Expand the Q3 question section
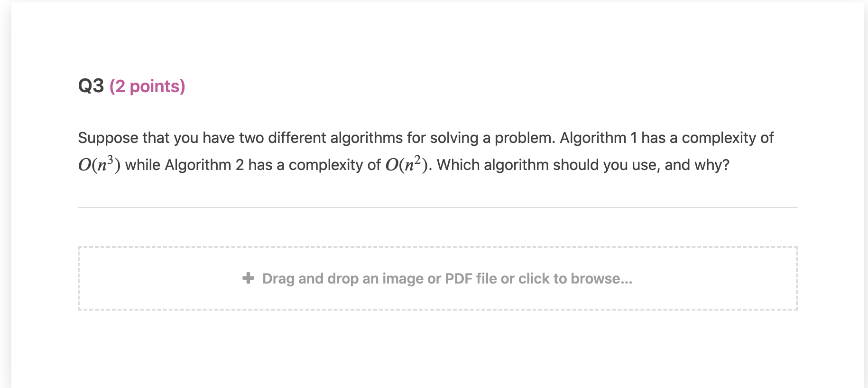868x388 pixels. coord(92,86)
